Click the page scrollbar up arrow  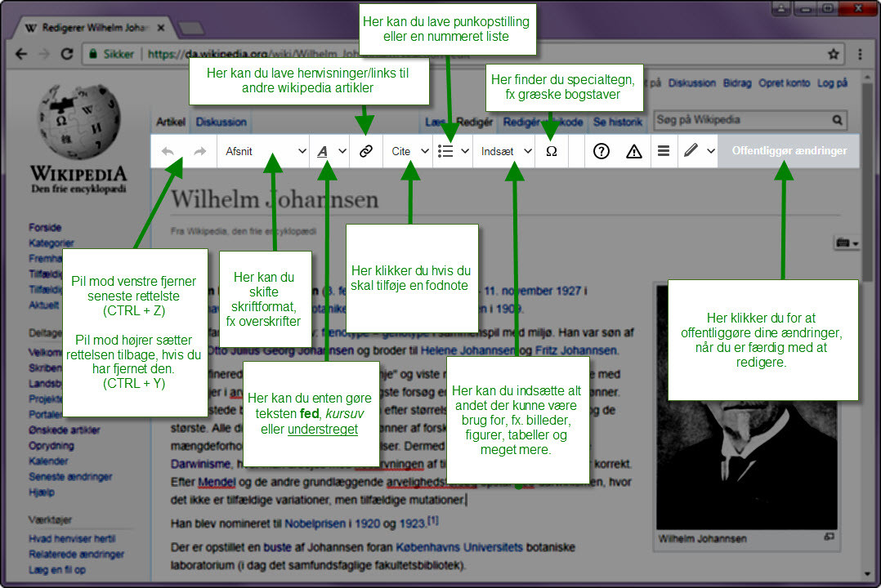coord(868,78)
